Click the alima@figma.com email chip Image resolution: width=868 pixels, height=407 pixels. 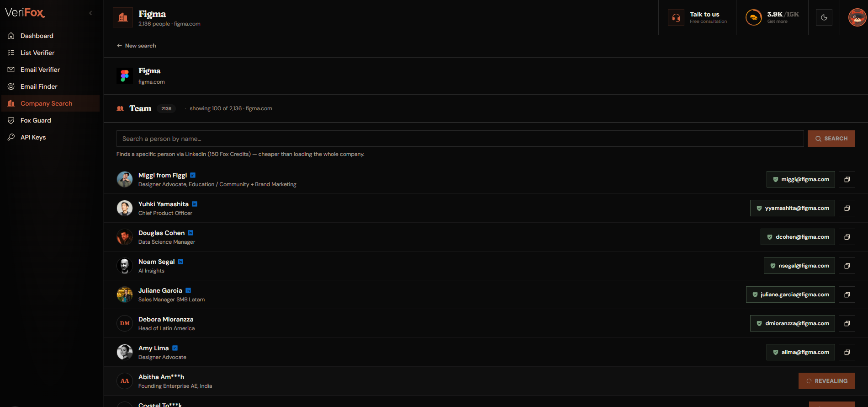(x=801, y=352)
